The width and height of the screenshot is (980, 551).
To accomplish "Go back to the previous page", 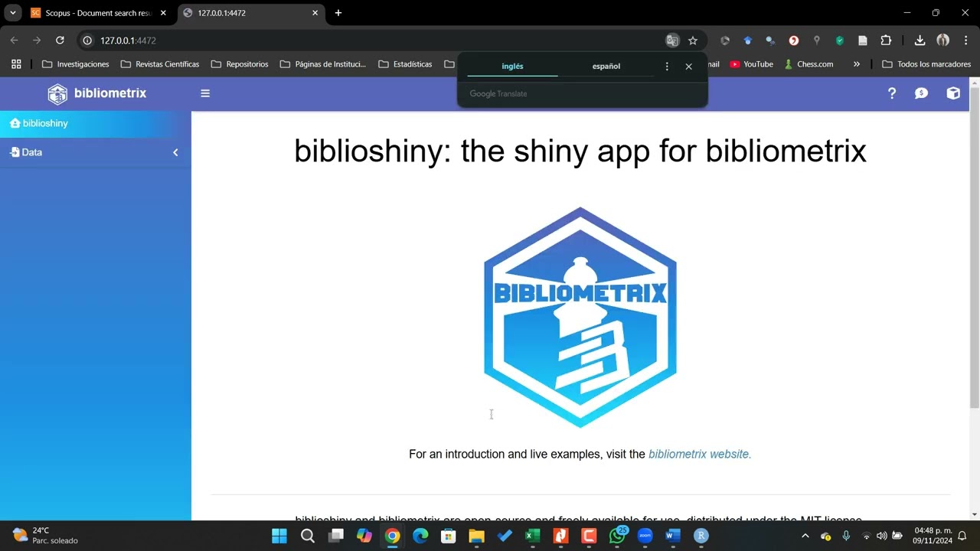I will click(14, 41).
